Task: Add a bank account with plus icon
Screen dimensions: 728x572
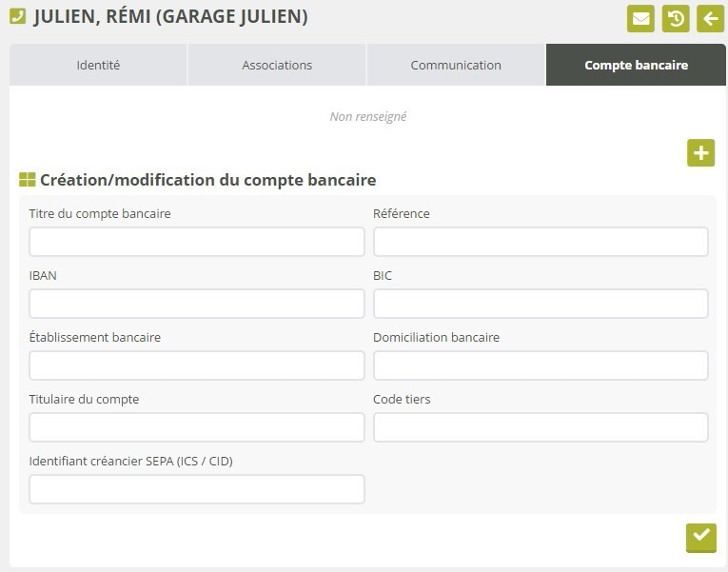Action: pyautogui.click(x=700, y=153)
